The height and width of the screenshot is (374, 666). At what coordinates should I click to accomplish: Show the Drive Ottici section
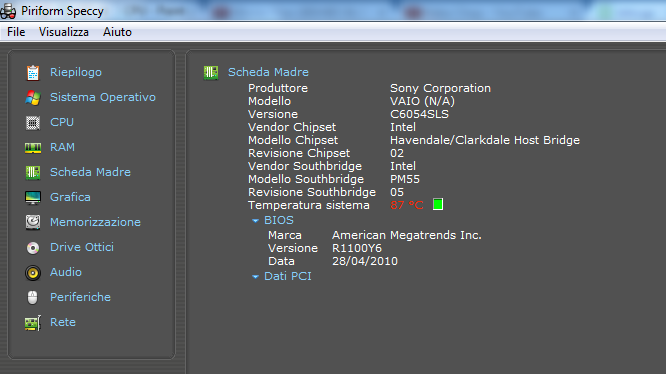coord(82,247)
